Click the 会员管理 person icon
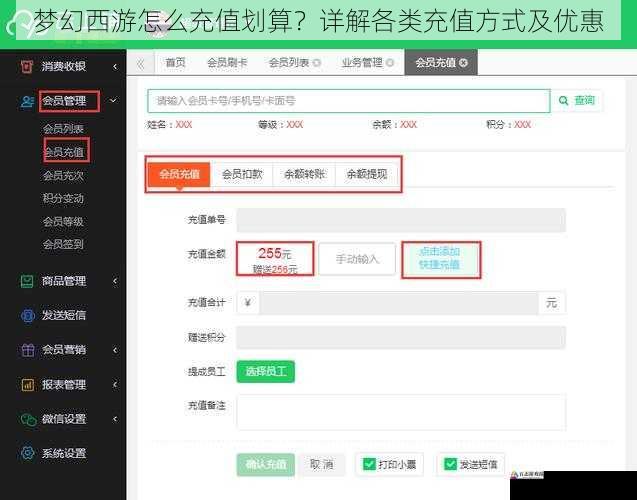637x500 pixels. (27, 101)
